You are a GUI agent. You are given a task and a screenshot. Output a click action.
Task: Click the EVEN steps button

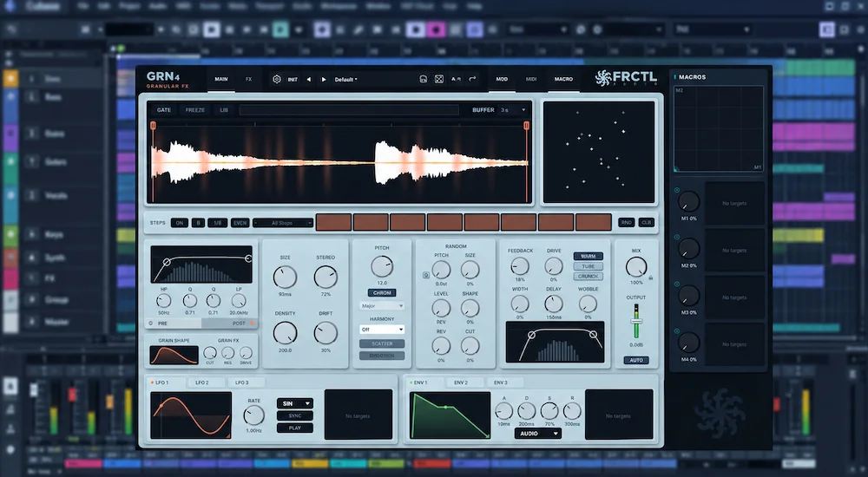(x=240, y=223)
